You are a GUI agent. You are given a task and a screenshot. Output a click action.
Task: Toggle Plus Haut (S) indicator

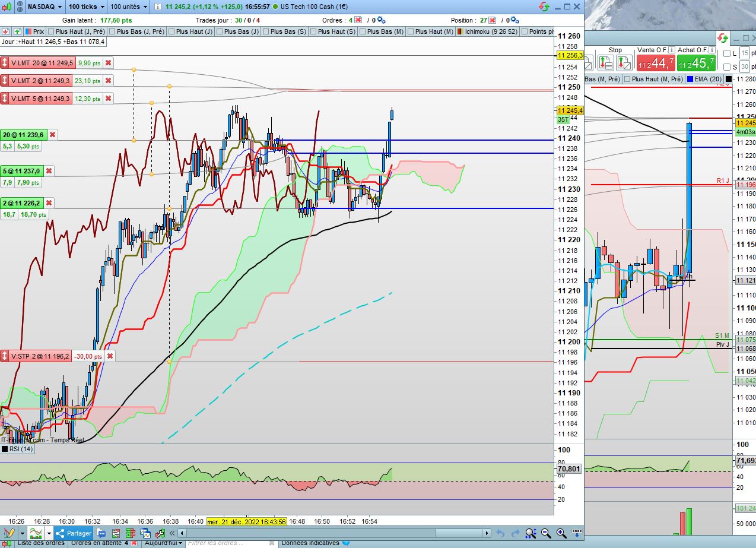[x=333, y=31]
